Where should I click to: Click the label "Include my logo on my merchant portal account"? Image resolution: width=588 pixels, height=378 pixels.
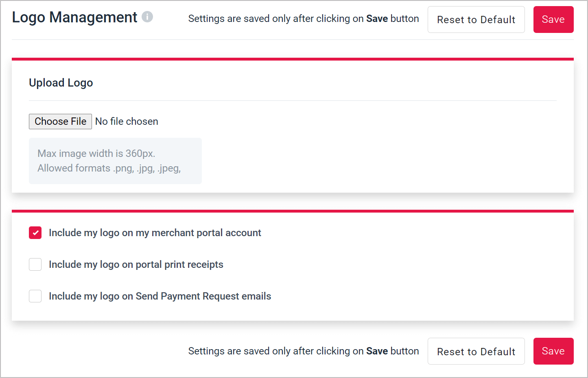tap(155, 233)
